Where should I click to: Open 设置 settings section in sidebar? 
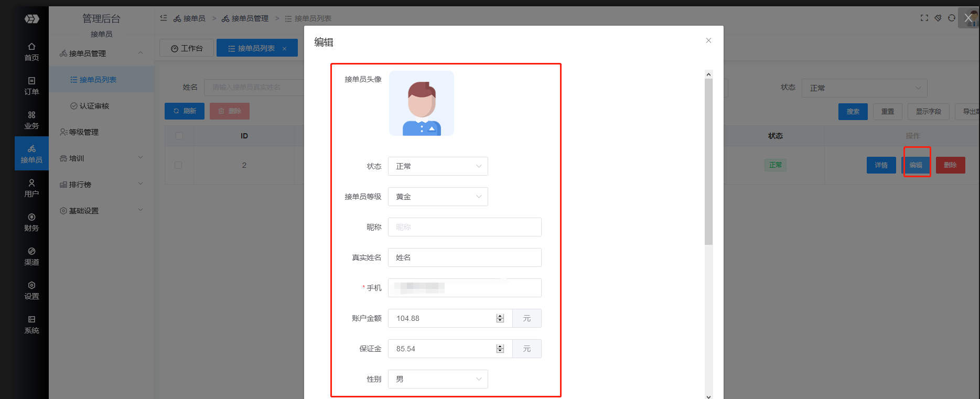click(x=31, y=290)
